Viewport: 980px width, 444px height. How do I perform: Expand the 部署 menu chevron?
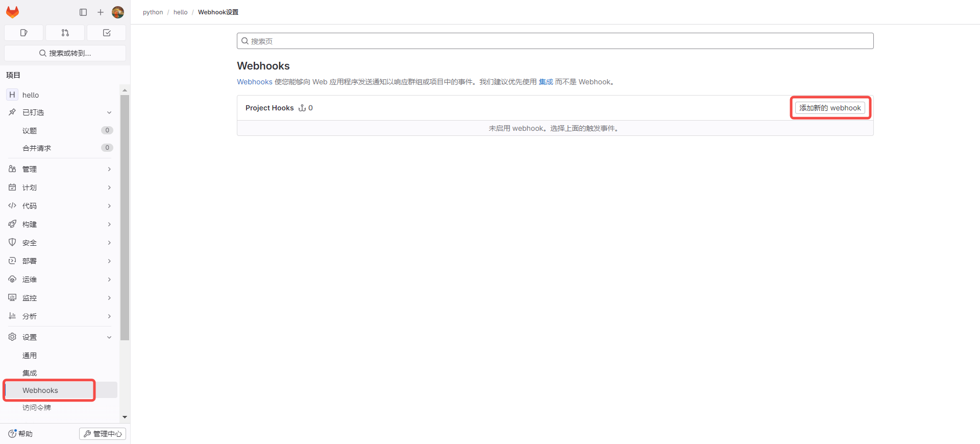(109, 261)
